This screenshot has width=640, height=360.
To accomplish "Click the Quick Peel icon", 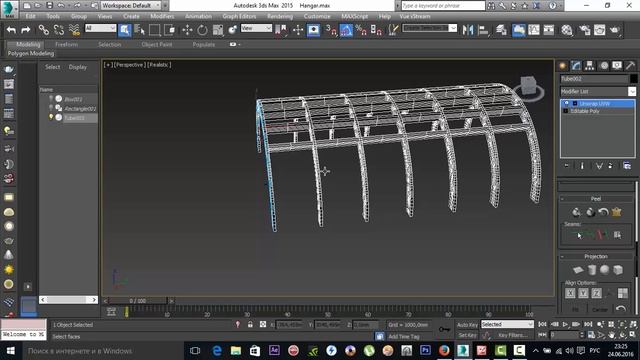I will pos(576,212).
